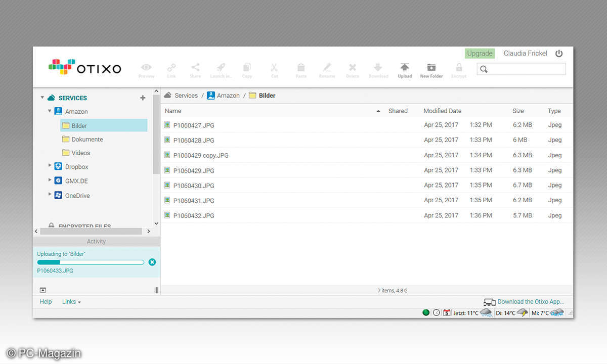Open the Links dropdown menu
607x364 pixels.
pos(71,302)
